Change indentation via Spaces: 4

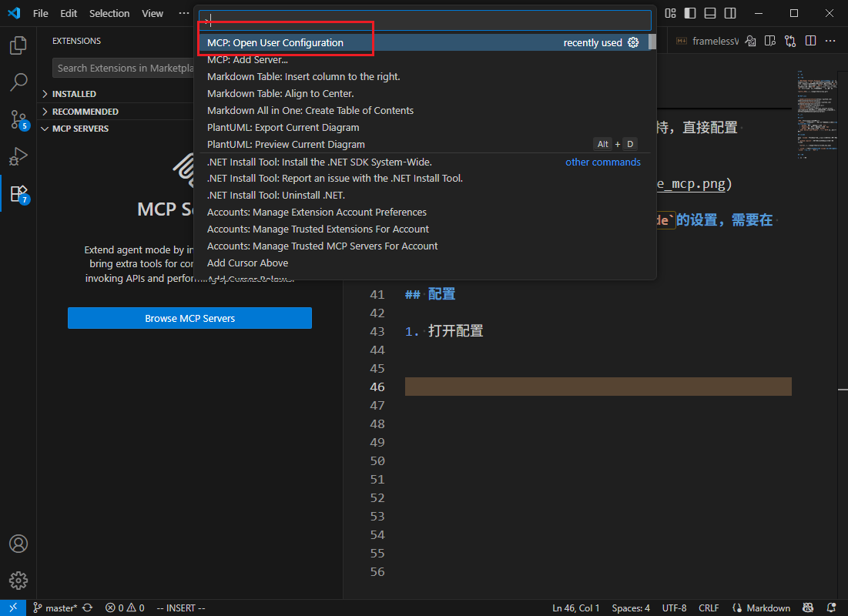pyautogui.click(x=631, y=608)
